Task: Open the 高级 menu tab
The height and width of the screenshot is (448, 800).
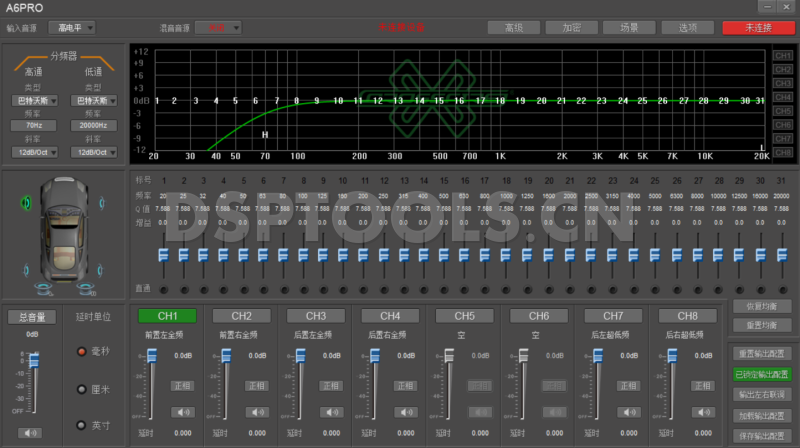Action: click(513, 28)
